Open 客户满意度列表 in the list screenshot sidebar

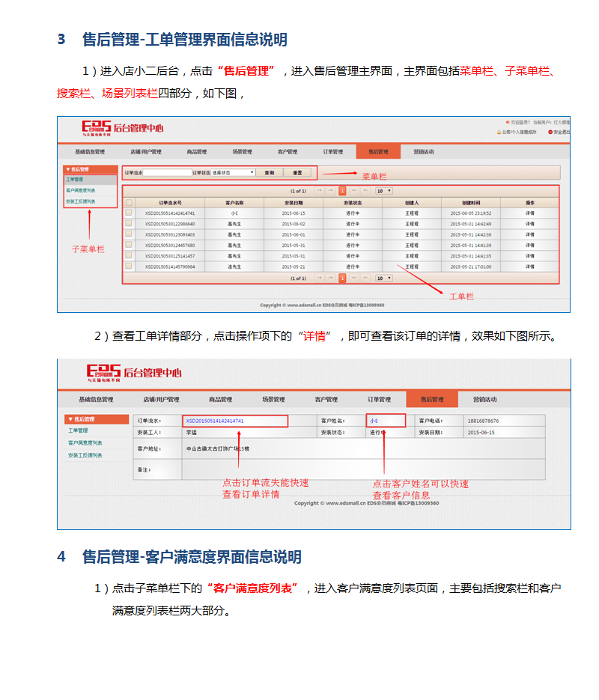point(80,191)
